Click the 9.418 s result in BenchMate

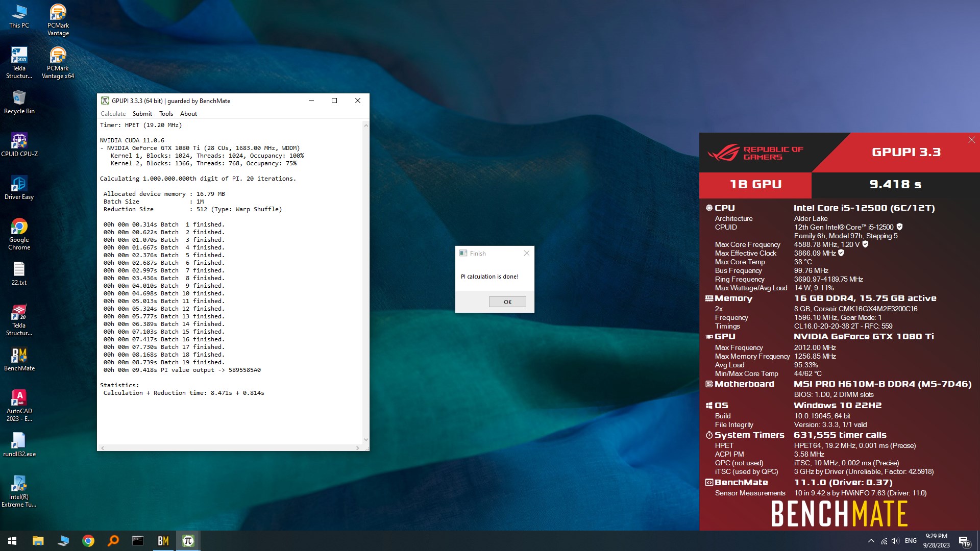coord(895,185)
